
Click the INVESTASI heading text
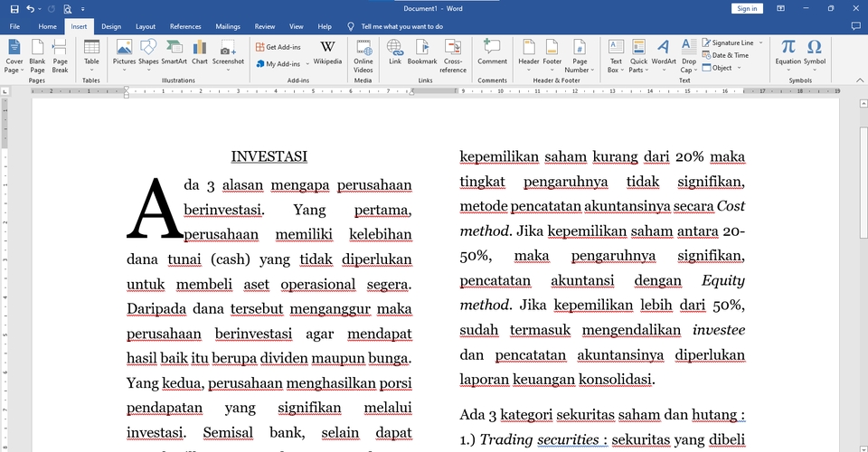click(269, 156)
